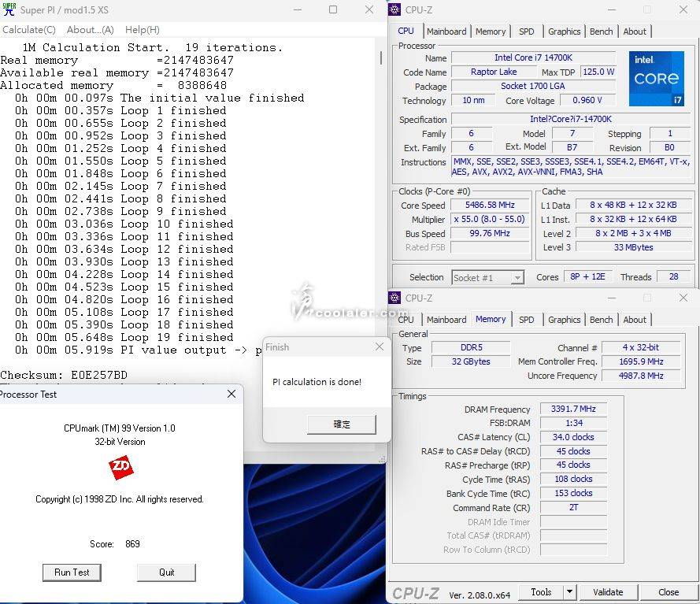The width and height of the screenshot is (700, 604).
Task: Click the Score 869 value in Processor Test
Action: pyautogui.click(x=132, y=543)
